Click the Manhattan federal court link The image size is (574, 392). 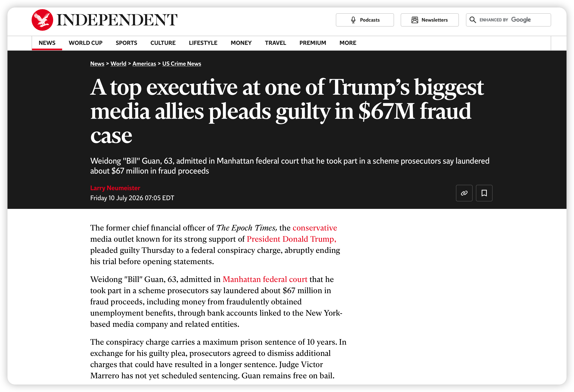pyautogui.click(x=265, y=279)
